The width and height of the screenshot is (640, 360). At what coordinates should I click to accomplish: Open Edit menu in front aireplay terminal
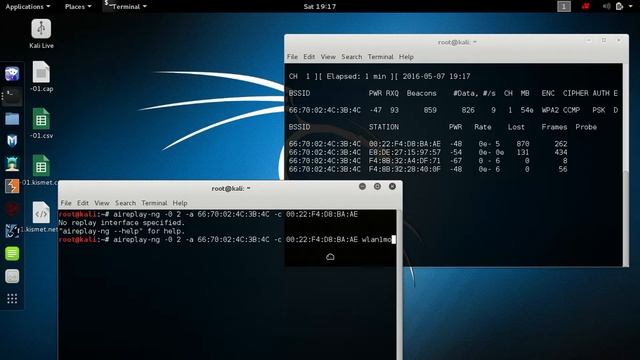tap(83, 203)
